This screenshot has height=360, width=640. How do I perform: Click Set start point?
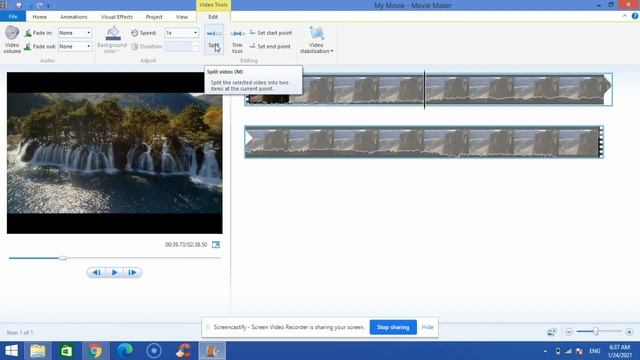point(271,33)
